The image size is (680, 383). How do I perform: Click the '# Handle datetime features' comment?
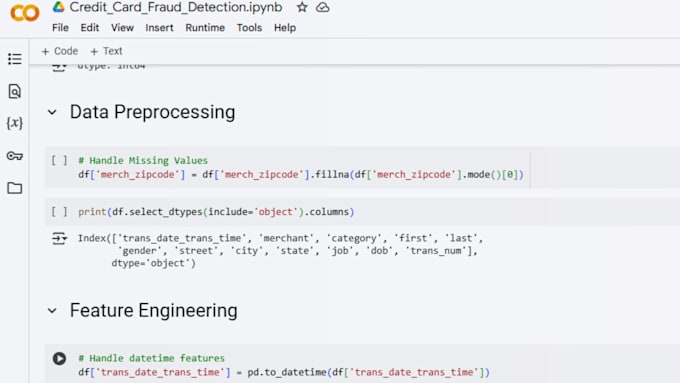coord(151,358)
